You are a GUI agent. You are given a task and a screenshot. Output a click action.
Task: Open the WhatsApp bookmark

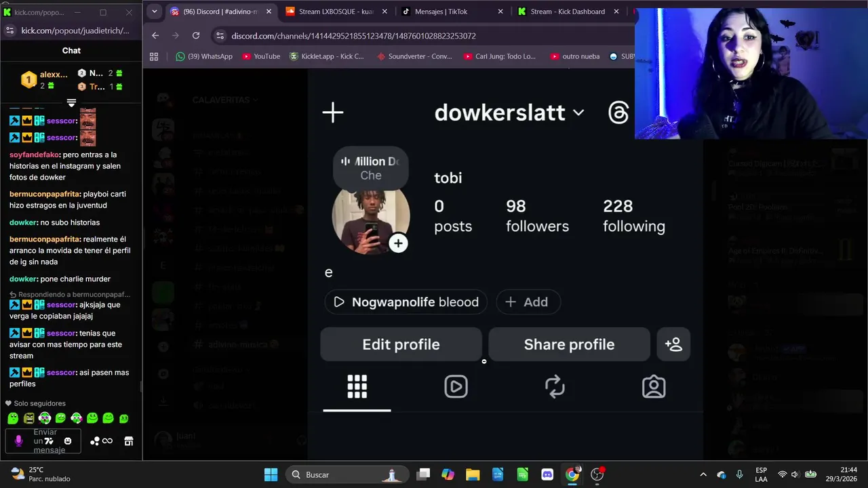click(x=203, y=57)
